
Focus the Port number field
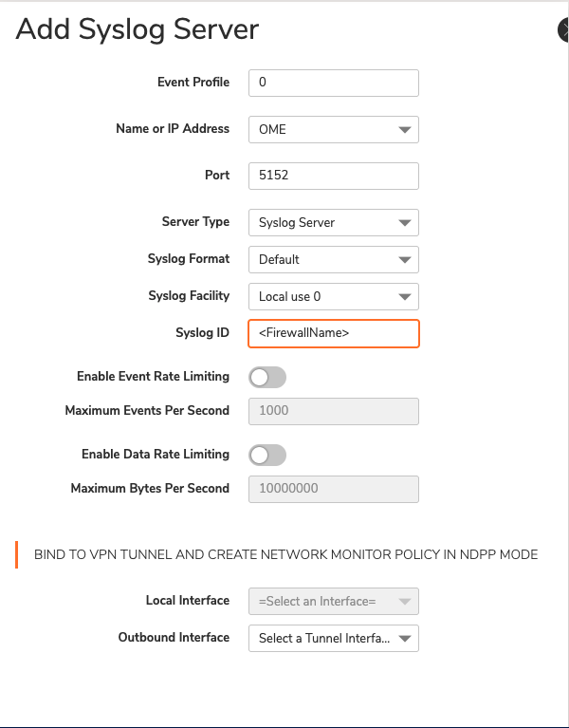point(333,176)
